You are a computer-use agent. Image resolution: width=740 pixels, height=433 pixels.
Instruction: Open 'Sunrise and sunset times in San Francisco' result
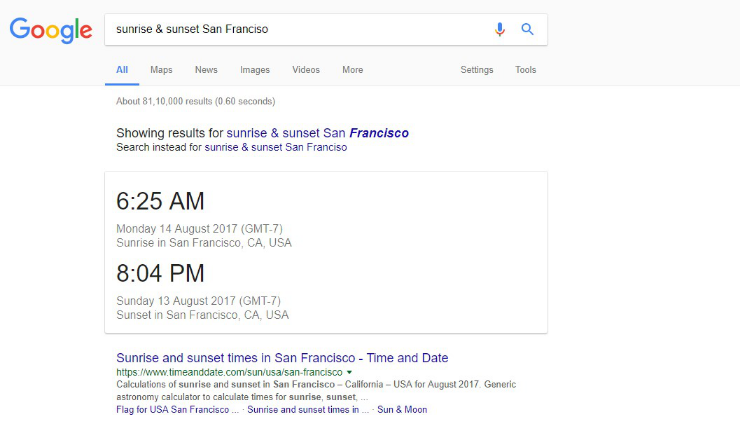coord(282,358)
